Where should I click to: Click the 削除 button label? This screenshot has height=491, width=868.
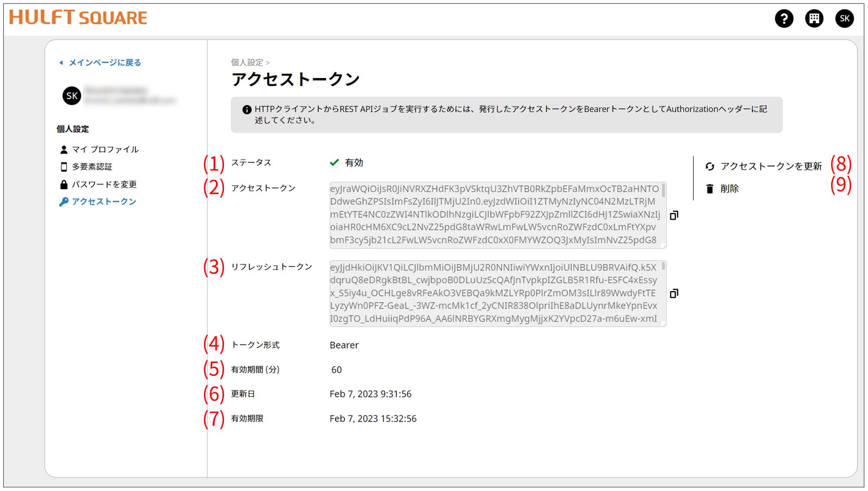[729, 189]
